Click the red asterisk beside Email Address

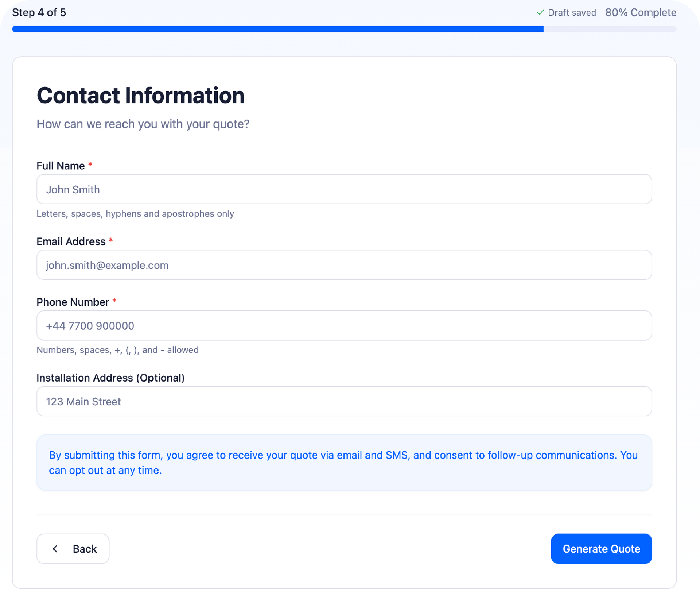click(111, 240)
